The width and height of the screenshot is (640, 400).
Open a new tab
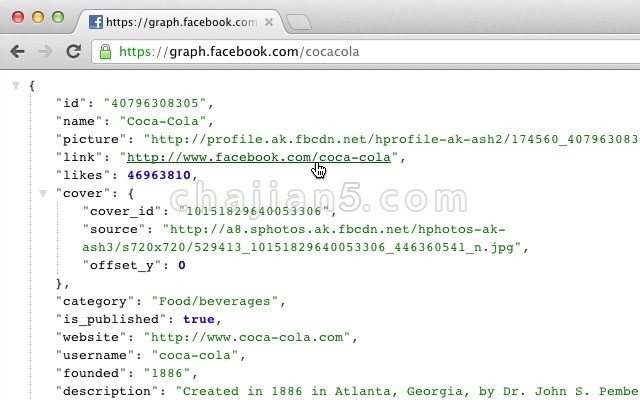click(x=298, y=22)
